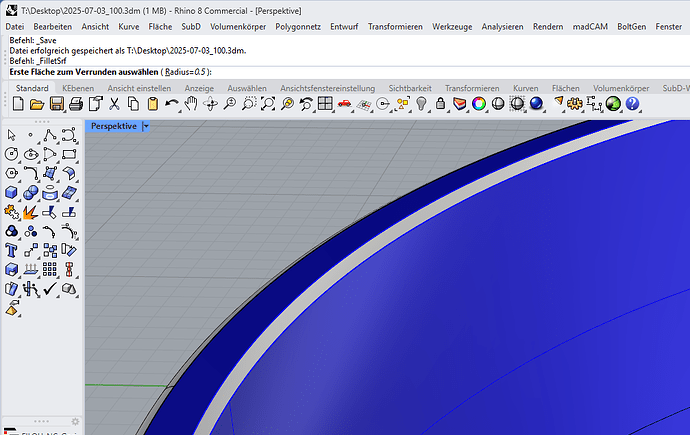
Task: Click the Radius=0.5 command option
Action: click(185, 72)
